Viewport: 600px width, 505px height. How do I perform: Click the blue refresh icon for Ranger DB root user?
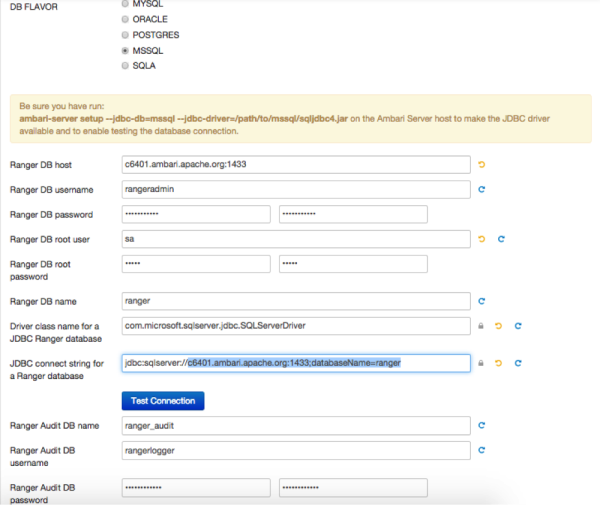click(x=501, y=239)
